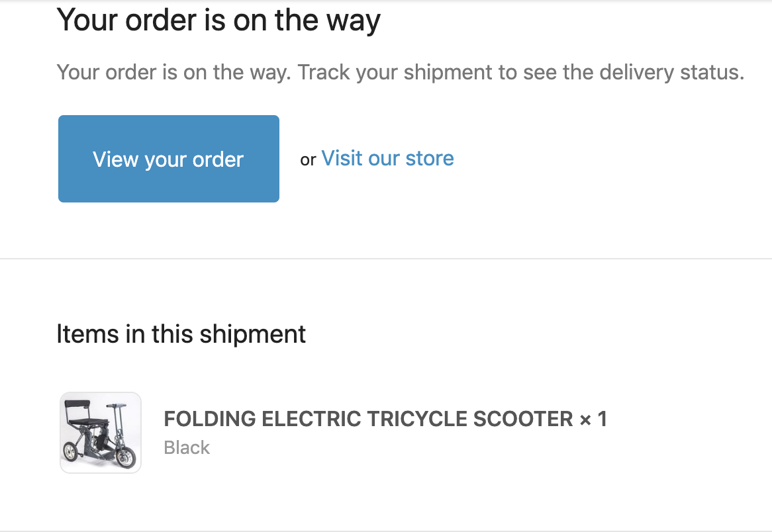Click the scooter handlebar in the product image

(116, 406)
